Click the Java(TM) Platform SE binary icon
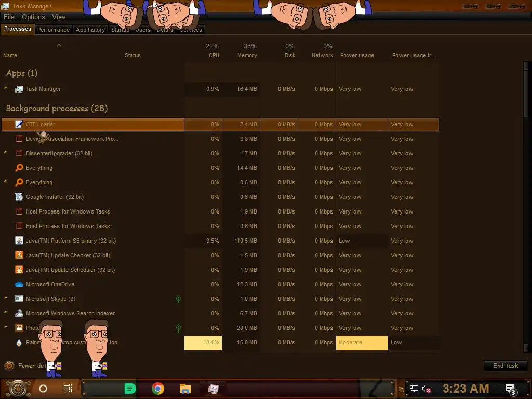The image size is (532, 399). click(x=19, y=241)
